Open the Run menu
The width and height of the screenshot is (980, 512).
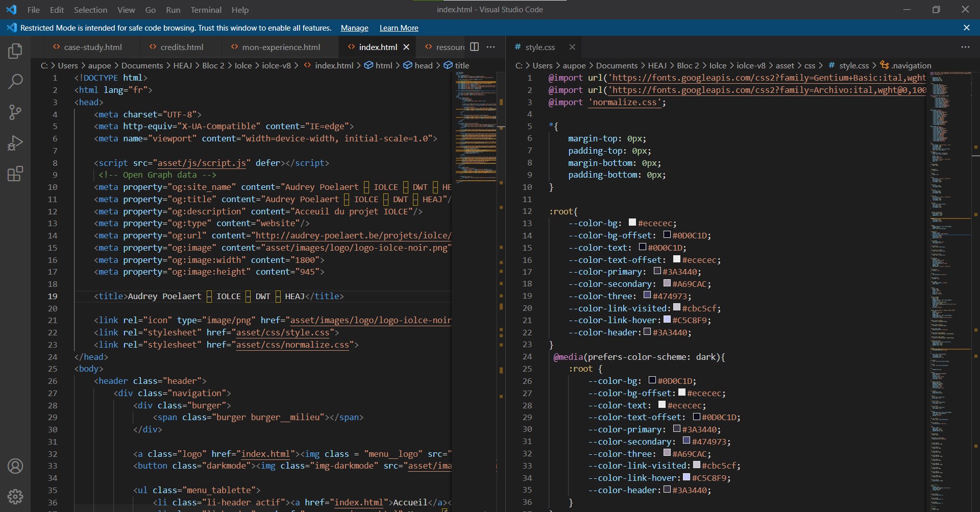173,10
